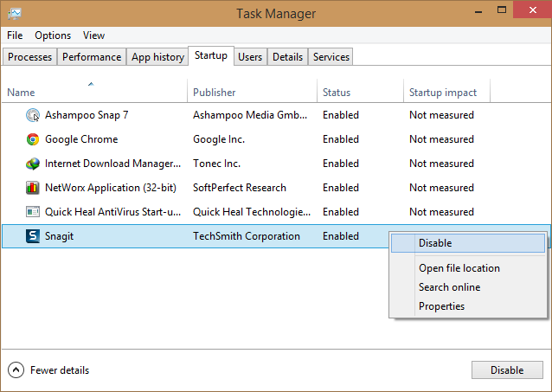Choose Search online in context menu

click(468, 287)
